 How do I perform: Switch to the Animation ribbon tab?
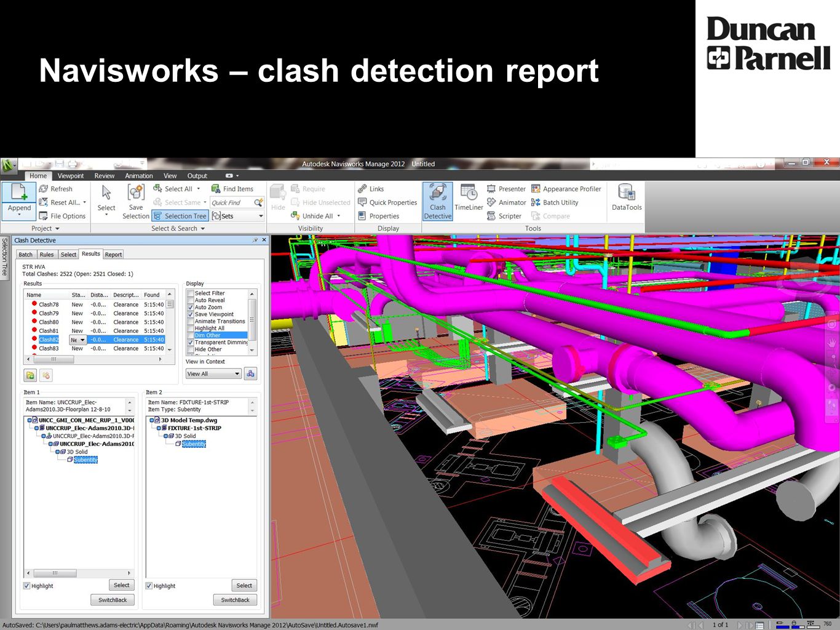tap(139, 176)
